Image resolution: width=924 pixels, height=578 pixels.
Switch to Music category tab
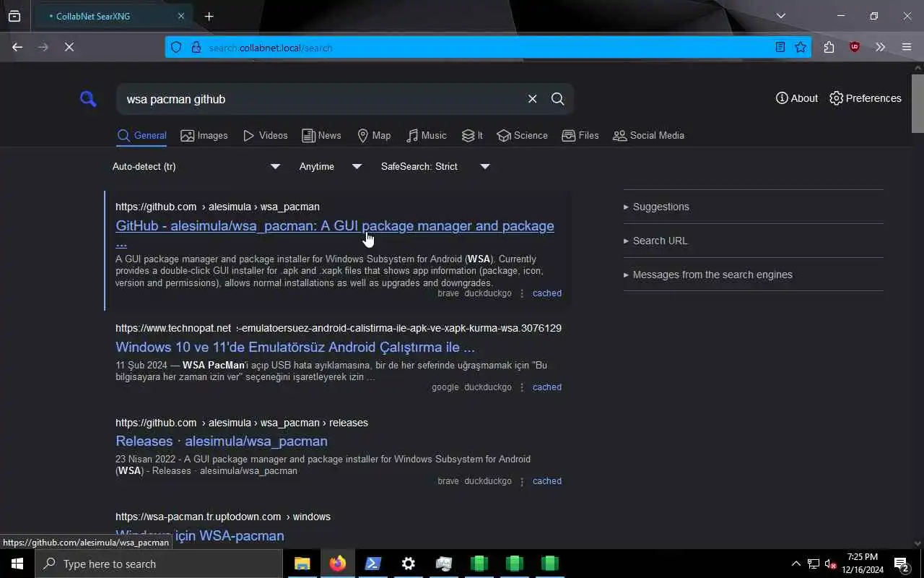426,135
